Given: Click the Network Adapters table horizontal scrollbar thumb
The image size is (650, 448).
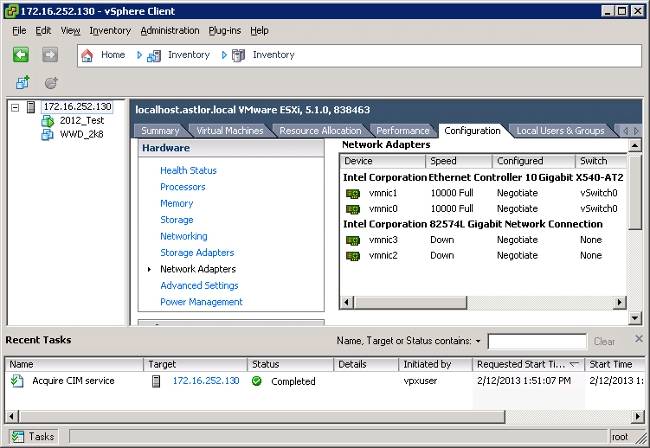Looking at the screenshot, I should click(x=410, y=303).
